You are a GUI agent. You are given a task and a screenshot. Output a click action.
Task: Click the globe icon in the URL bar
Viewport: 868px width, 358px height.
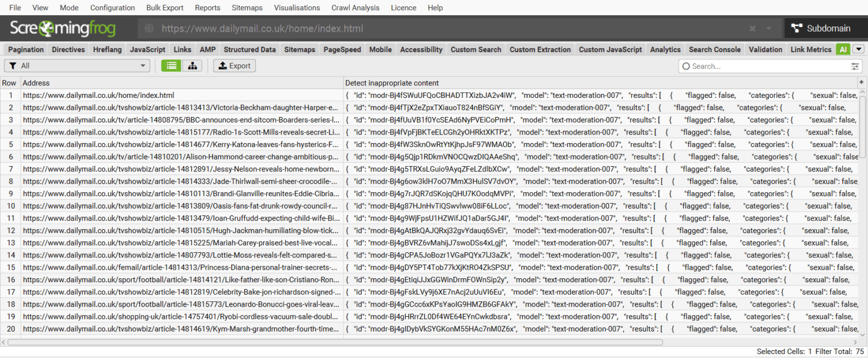pos(149,29)
